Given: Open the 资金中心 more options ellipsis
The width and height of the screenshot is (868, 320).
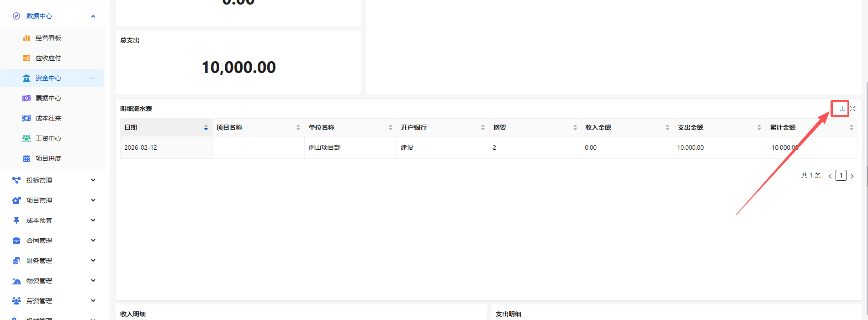Looking at the screenshot, I should (93, 78).
